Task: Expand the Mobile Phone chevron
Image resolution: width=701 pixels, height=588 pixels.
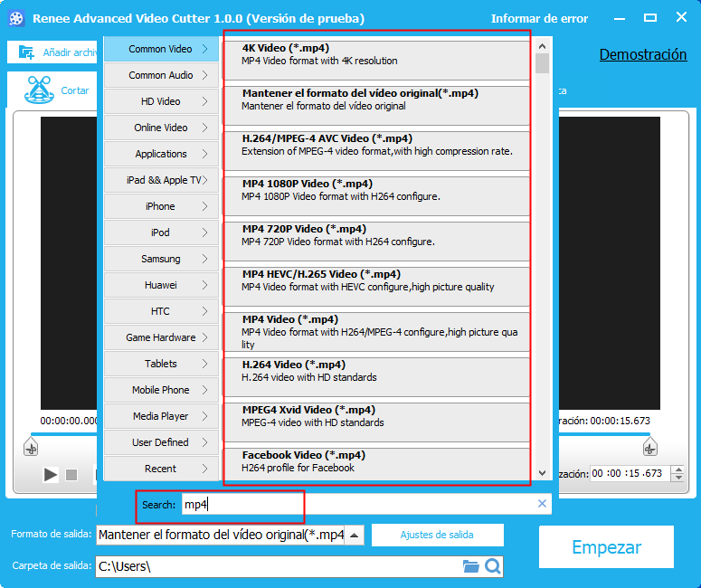Action: (x=204, y=390)
